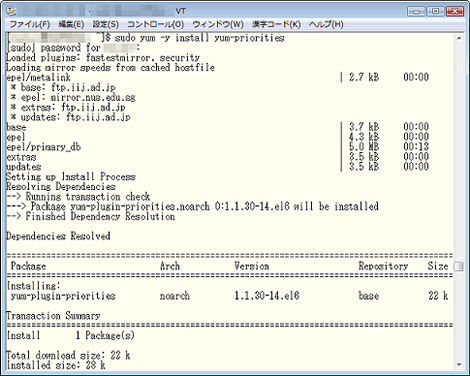The height and width of the screenshot is (376, 470).
Task: Click '1.1.30-14.el6' version in table row
Action: (267, 296)
